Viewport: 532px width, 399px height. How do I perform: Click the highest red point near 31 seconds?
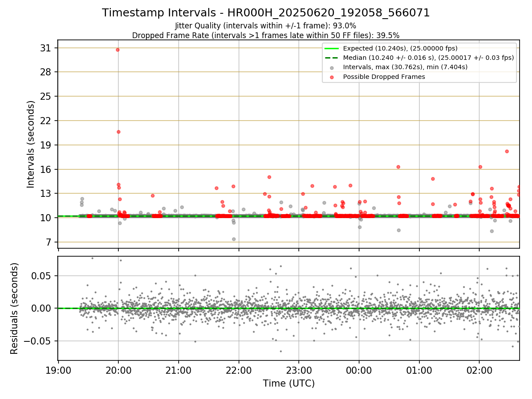pyautogui.click(x=117, y=50)
